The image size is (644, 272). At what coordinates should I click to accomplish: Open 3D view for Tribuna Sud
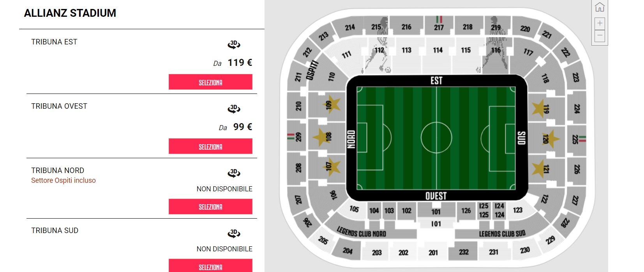click(x=234, y=233)
